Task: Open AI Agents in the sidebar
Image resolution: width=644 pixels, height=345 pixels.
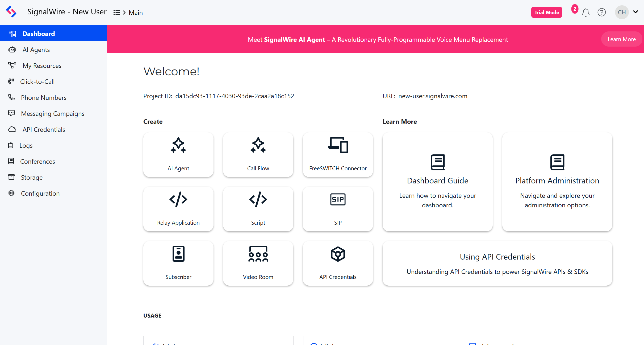Action: click(53, 50)
